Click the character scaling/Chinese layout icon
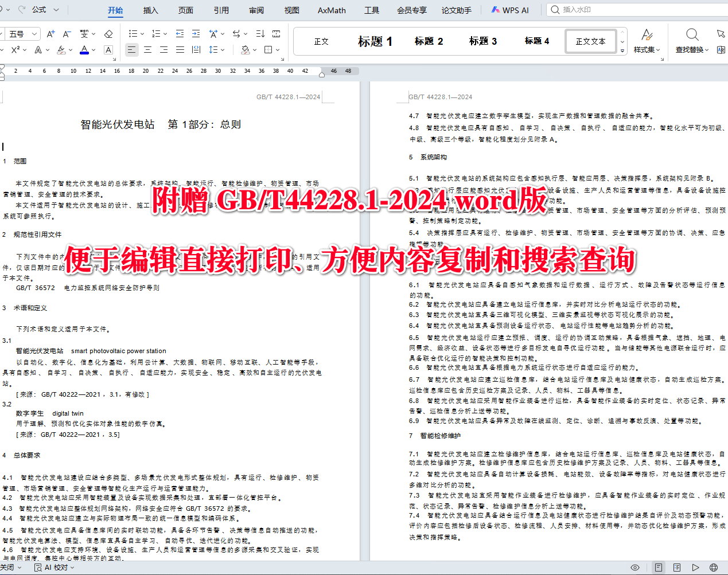Screen dimensions: 728x575 coord(213,34)
